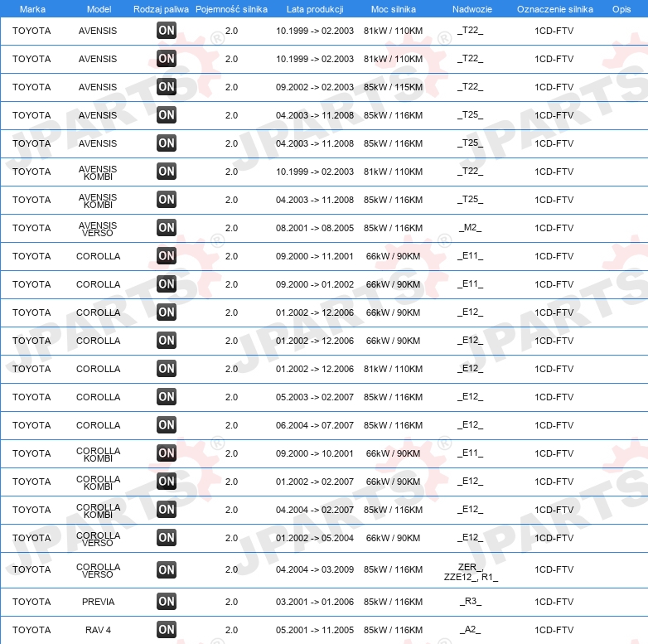Select the body code _A2_

(x=471, y=630)
